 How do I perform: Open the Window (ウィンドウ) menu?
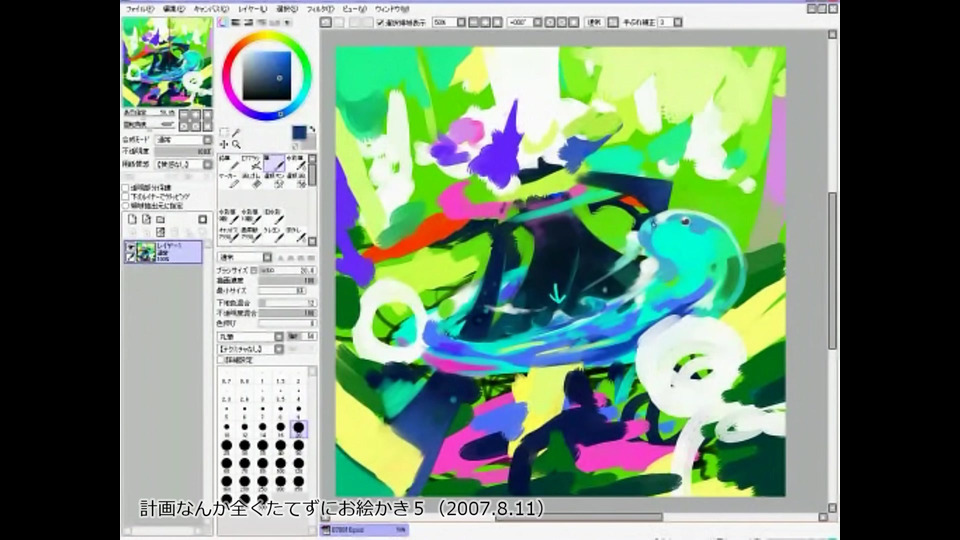click(392, 9)
